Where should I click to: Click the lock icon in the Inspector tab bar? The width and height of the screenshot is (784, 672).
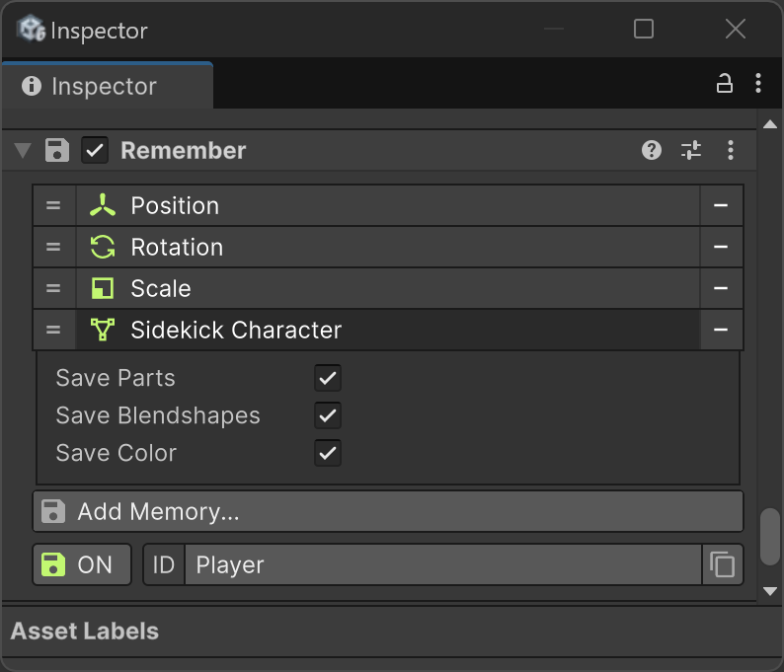pos(725,85)
